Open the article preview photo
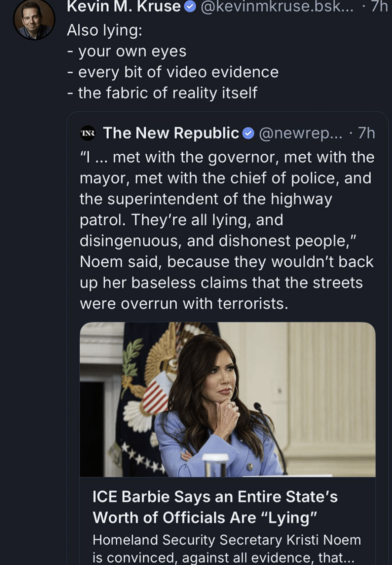 [228, 399]
